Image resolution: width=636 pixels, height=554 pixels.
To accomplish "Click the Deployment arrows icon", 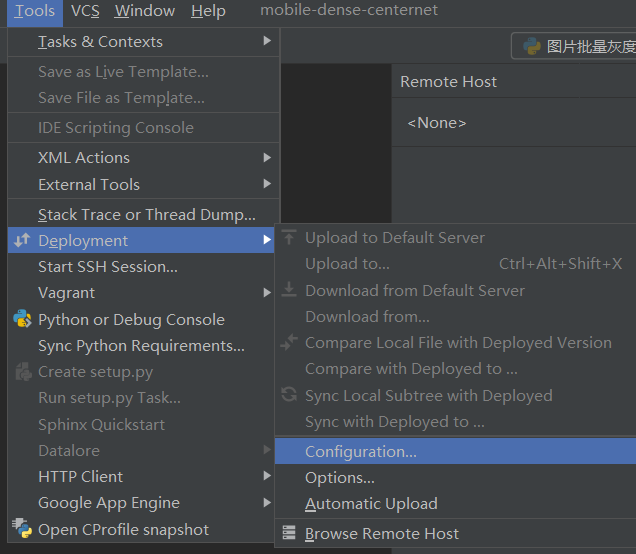I will [22, 240].
